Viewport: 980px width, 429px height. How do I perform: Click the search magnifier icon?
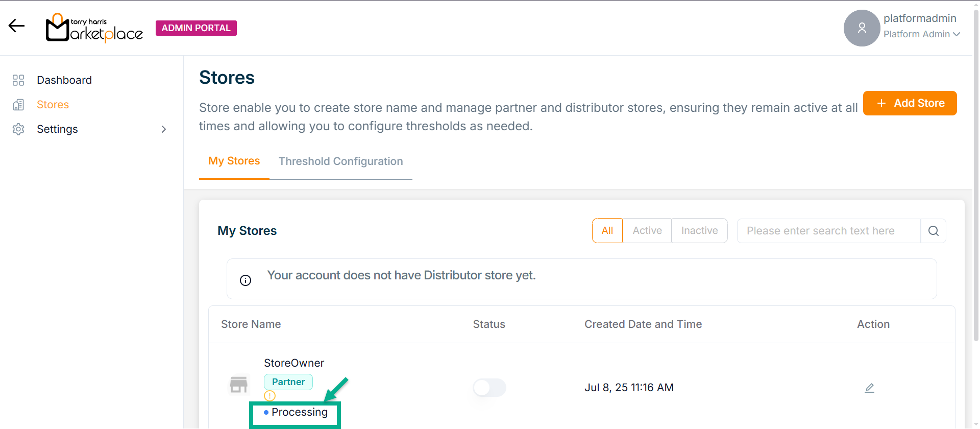coord(933,231)
